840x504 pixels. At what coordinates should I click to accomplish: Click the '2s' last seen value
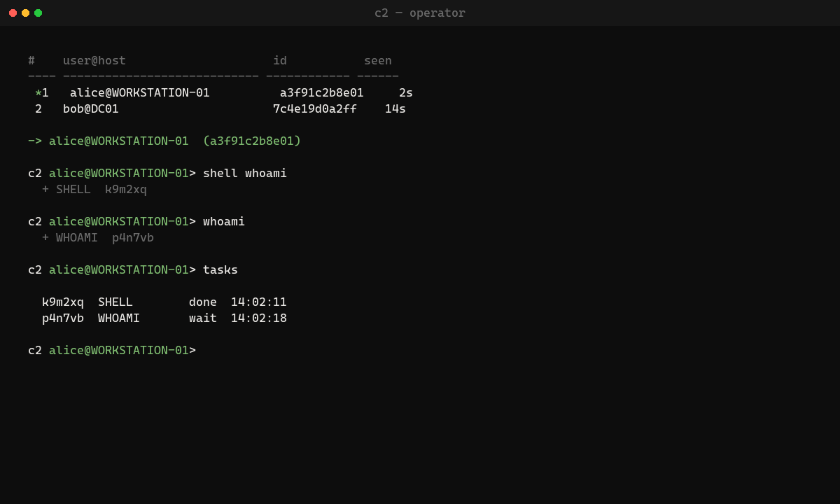[406, 92]
